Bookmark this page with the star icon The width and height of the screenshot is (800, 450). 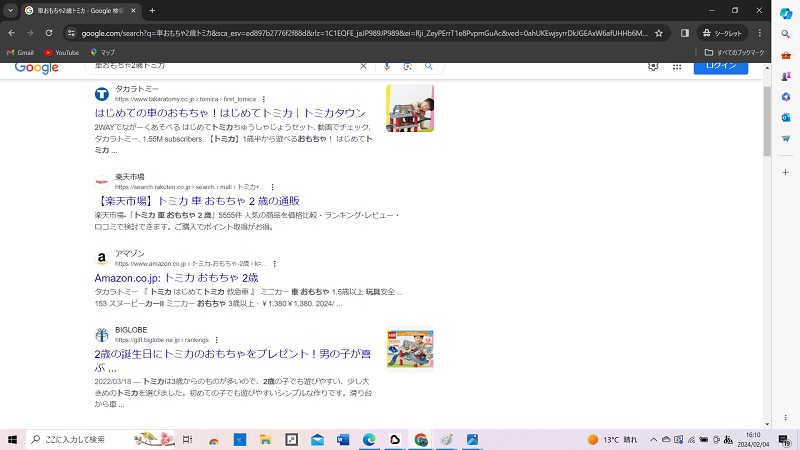tap(659, 33)
